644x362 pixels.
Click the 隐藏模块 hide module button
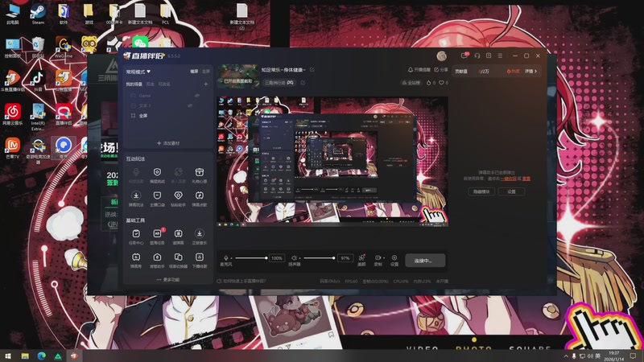481,191
